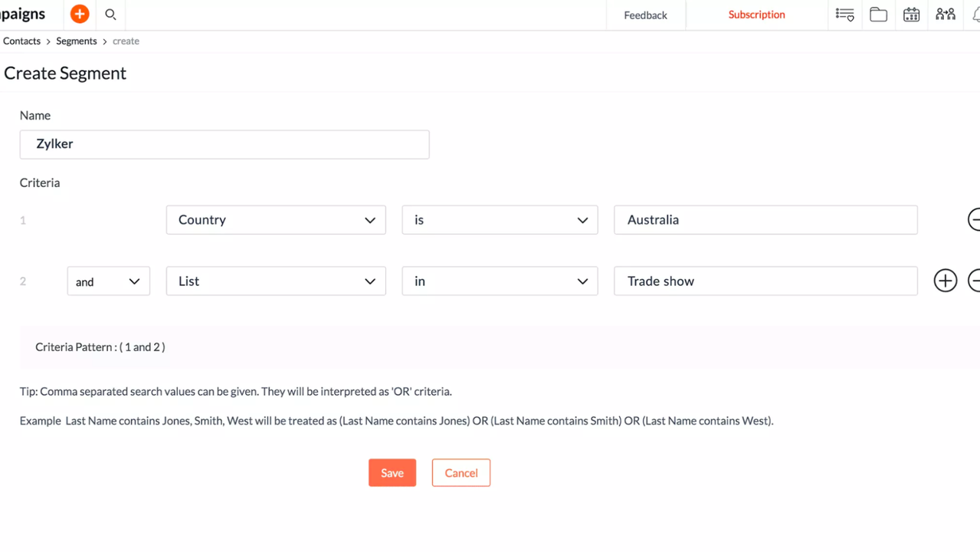The image size is (980, 552).
Task: Click into the segment Name field
Action: (x=224, y=144)
